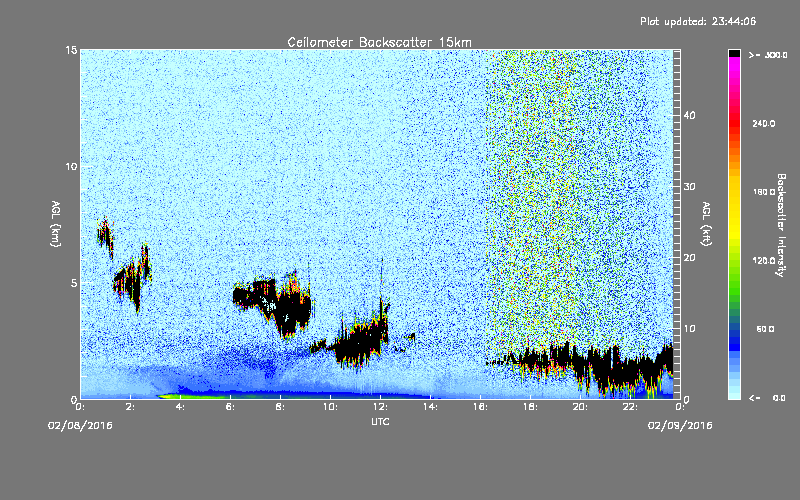Click the 18: hour tick label
This screenshot has height=500, width=800.
tap(530, 407)
